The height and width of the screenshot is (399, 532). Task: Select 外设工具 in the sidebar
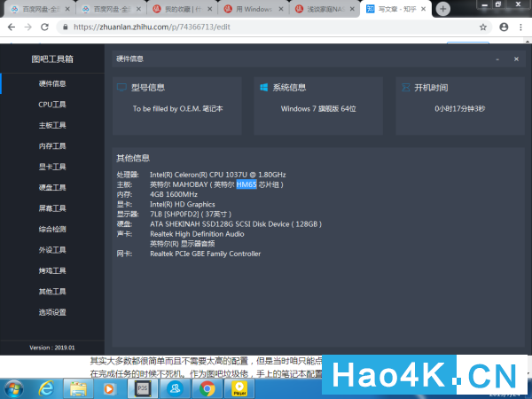pos(52,250)
